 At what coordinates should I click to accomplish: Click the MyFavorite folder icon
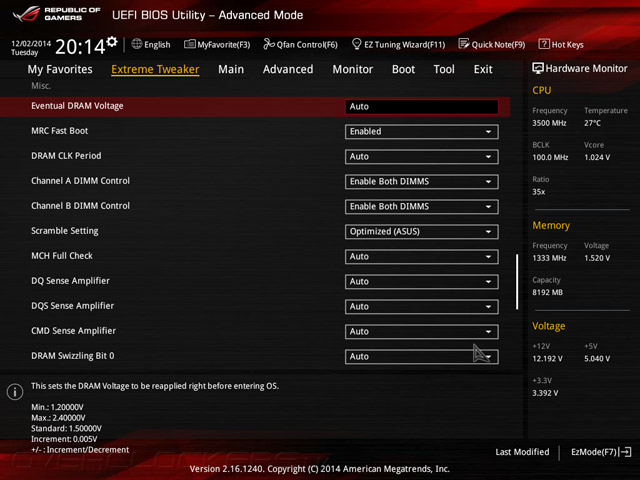190,44
